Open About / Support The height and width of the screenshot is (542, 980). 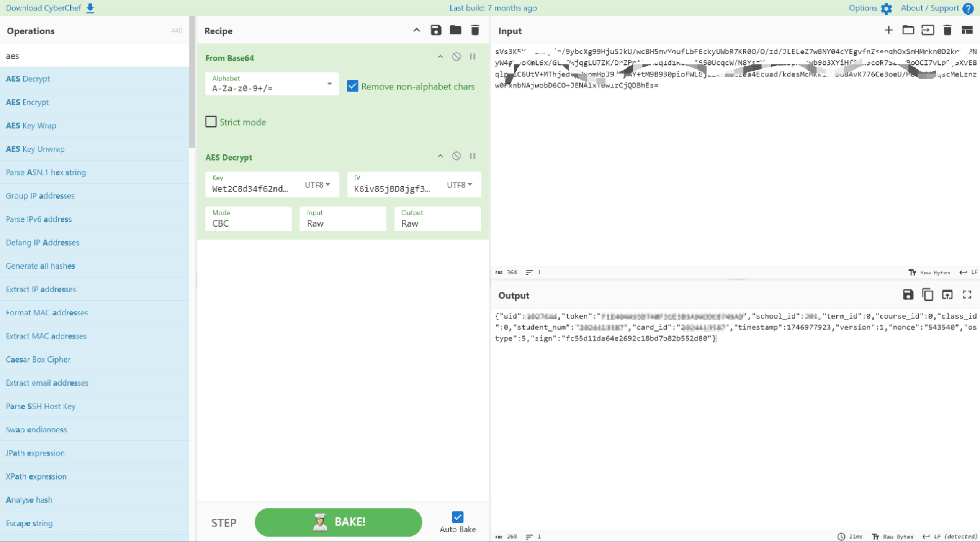click(x=930, y=8)
